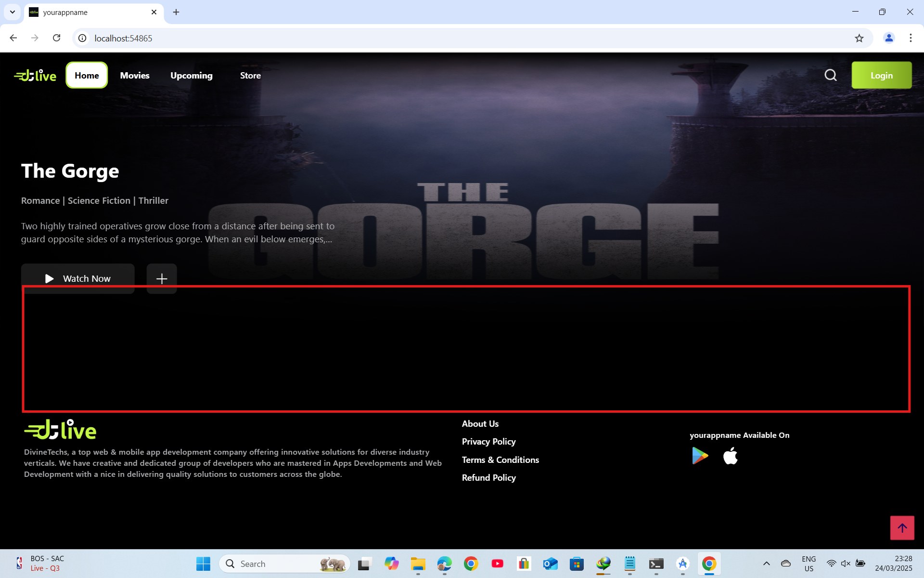
Task: Open Outlook from taskbar
Action: click(x=550, y=564)
